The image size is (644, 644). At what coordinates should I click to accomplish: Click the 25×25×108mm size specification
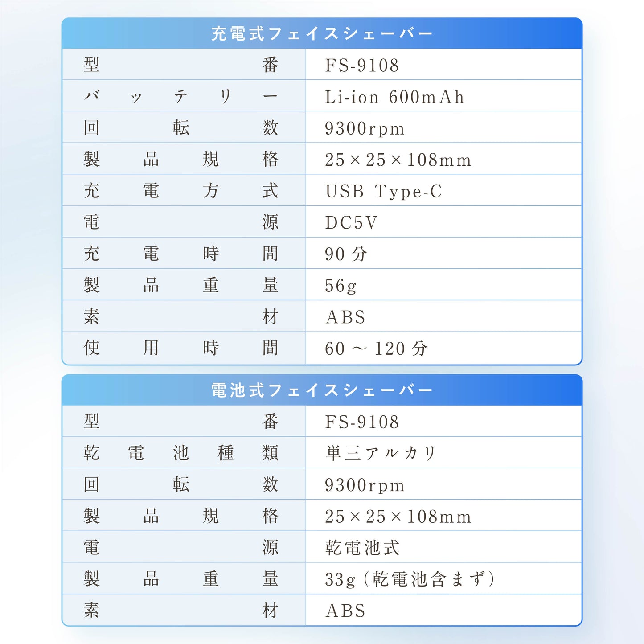click(397, 159)
